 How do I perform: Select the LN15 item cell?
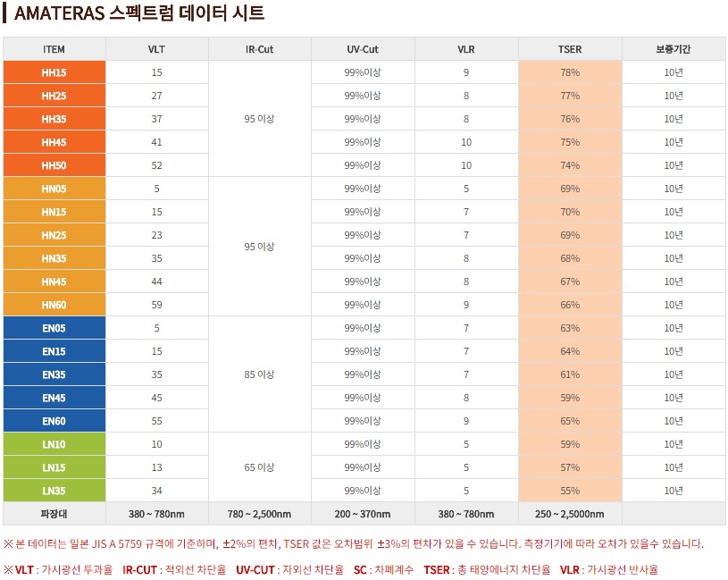(54, 467)
